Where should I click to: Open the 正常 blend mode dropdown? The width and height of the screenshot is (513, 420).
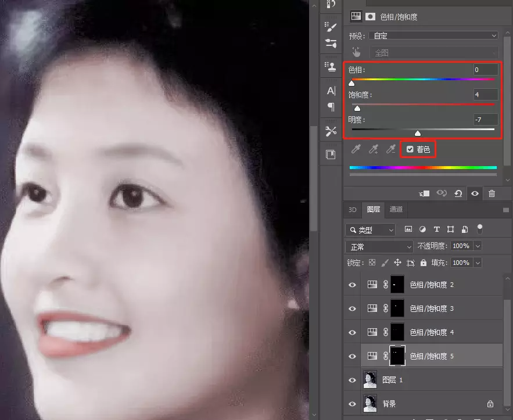click(x=379, y=247)
